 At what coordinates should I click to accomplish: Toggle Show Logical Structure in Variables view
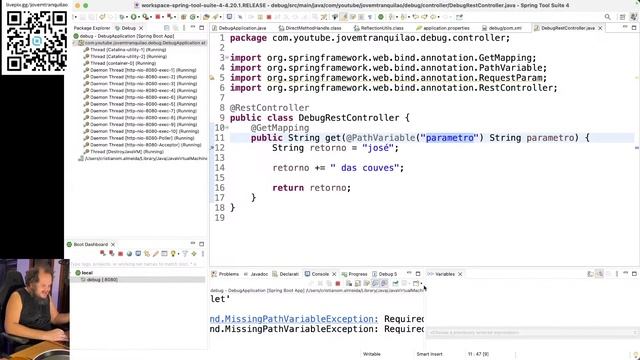click(600, 274)
